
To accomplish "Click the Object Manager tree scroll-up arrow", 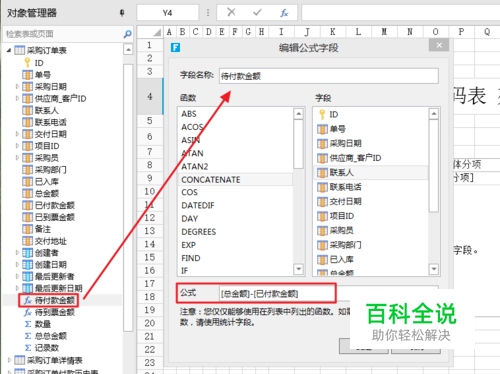I will pyautogui.click(x=128, y=50).
